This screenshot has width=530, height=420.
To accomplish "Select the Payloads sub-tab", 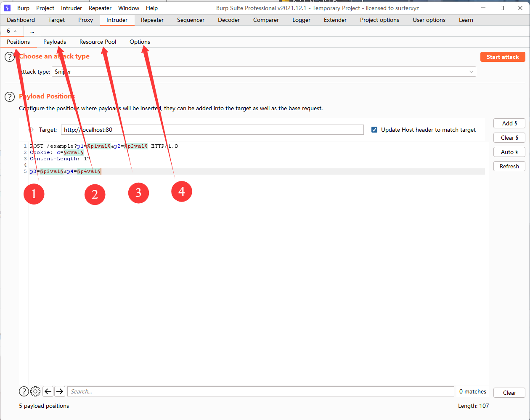I will coord(55,42).
